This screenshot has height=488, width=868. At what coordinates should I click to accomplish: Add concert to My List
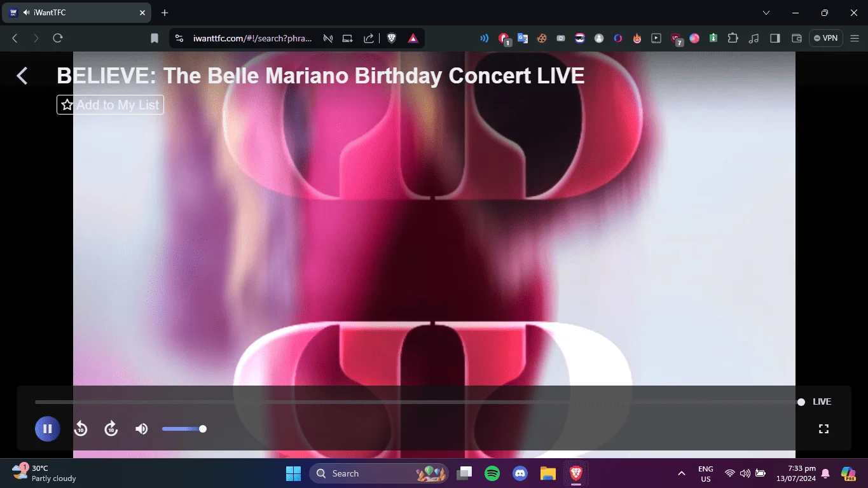(110, 105)
